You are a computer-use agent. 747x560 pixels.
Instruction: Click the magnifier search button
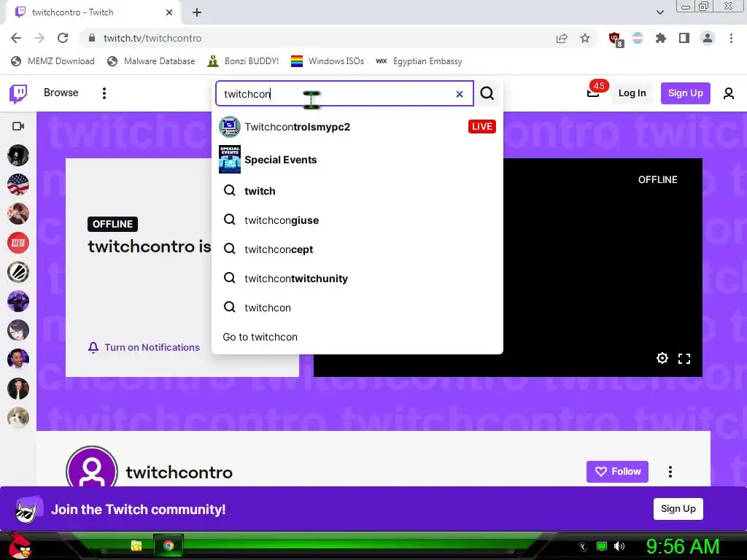pyautogui.click(x=487, y=93)
